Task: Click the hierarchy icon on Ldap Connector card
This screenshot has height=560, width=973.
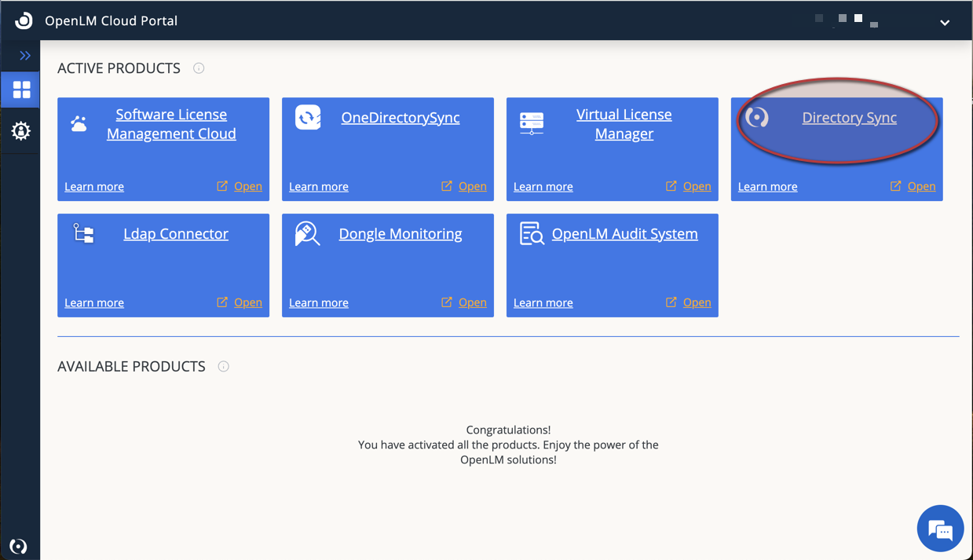Action: pos(82,233)
